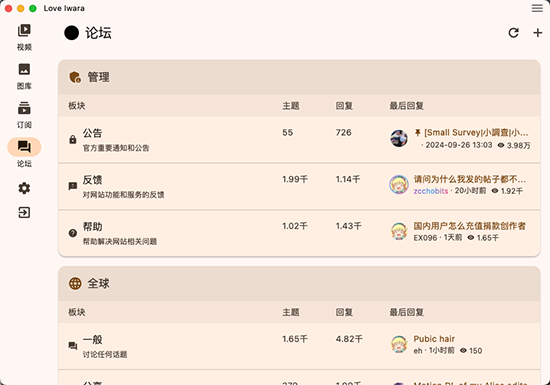Open post 国内用户怎么充值捐款创作者

pos(470,226)
